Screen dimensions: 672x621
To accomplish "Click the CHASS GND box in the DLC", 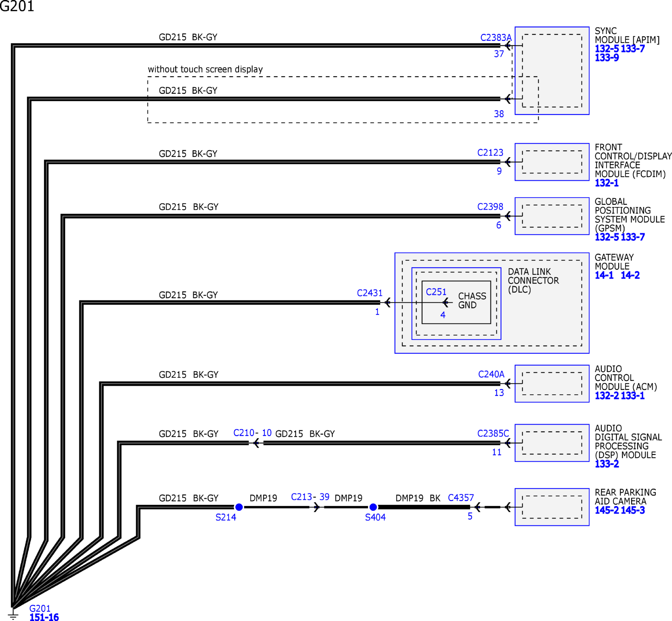I will pos(472,301).
